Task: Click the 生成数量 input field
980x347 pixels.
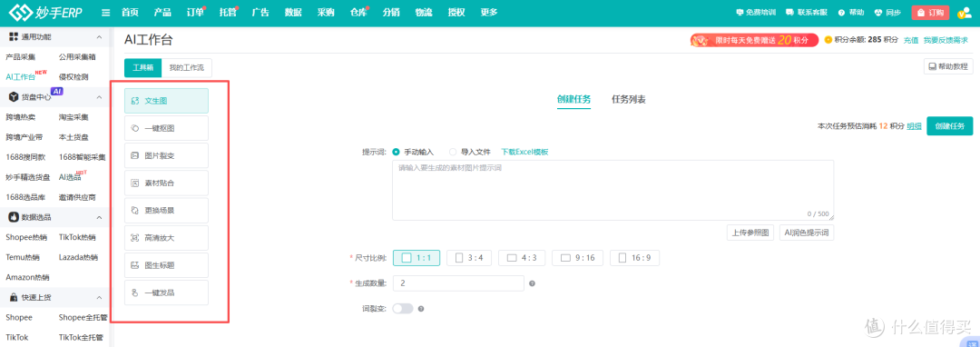Action: (458, 283)
